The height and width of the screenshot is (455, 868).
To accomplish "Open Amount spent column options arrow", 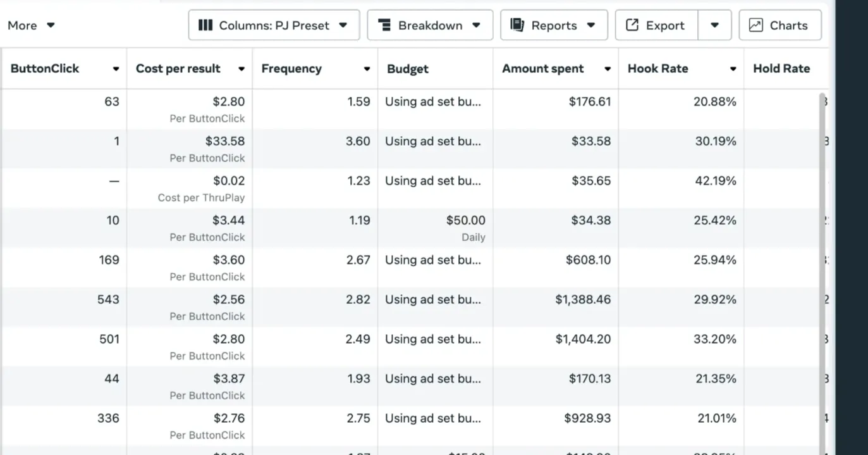I will [x=607, y=69].
